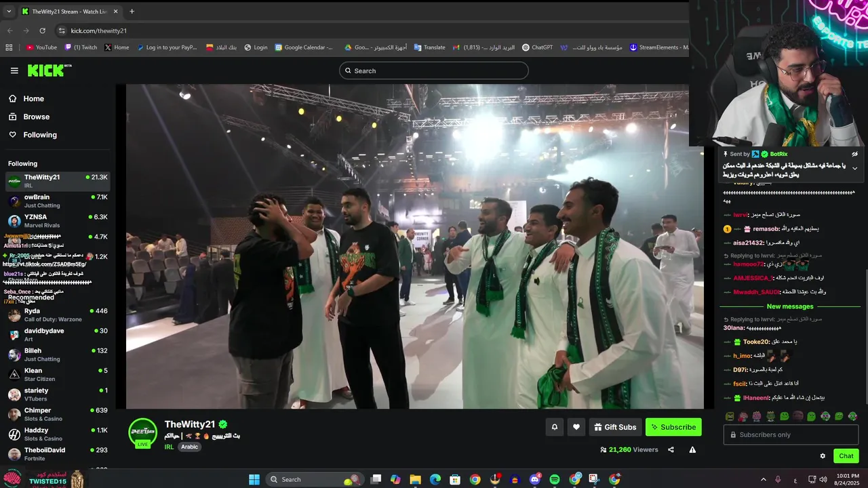
Task: Open Haddzy recommended channel
Action: point(57,434)
